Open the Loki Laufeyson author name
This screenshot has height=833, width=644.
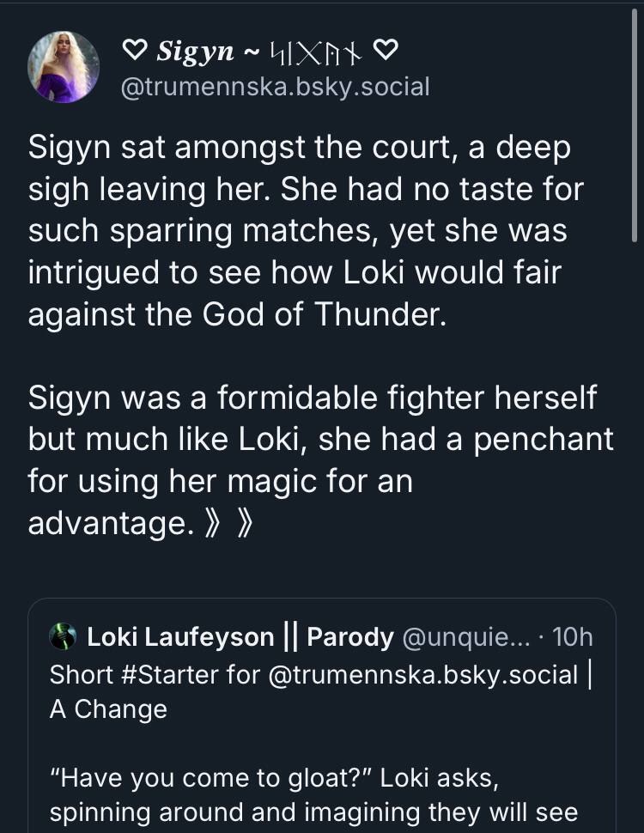pos(180,637)
